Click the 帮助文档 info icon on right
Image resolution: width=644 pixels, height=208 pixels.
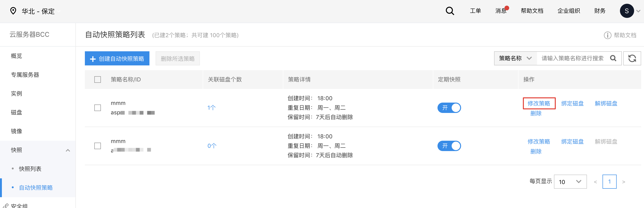[x=607, y=35]
